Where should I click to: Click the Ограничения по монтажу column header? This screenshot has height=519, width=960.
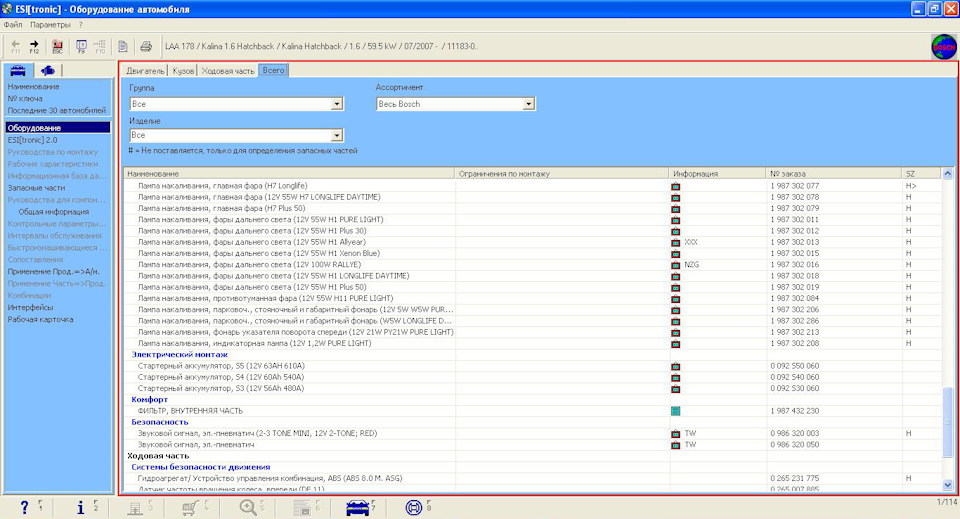pyautogui.click(x=562, y=174)
